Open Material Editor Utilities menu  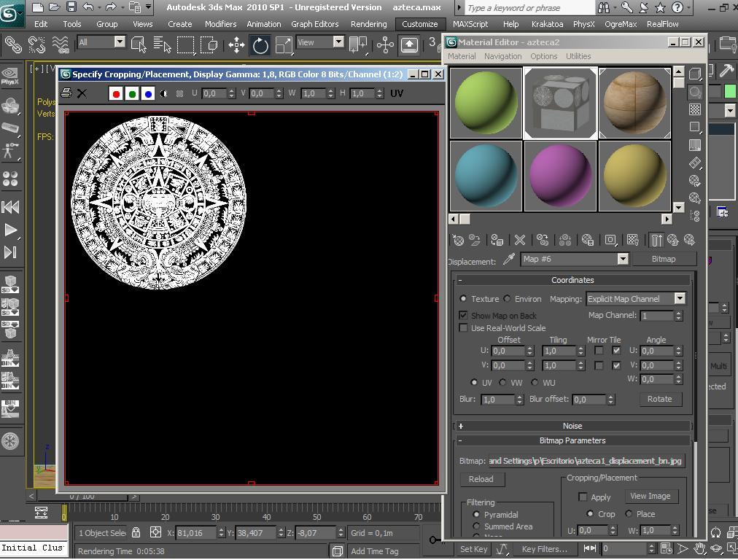click(578, 56)
